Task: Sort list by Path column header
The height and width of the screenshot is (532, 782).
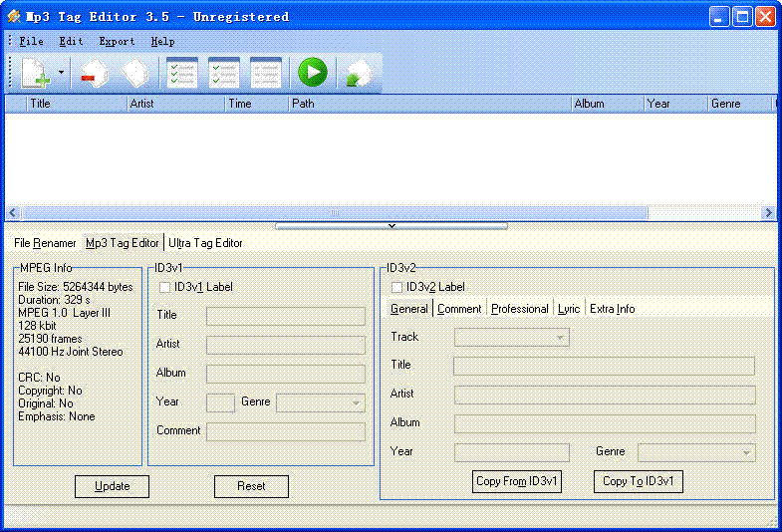Action: [430, 104]
